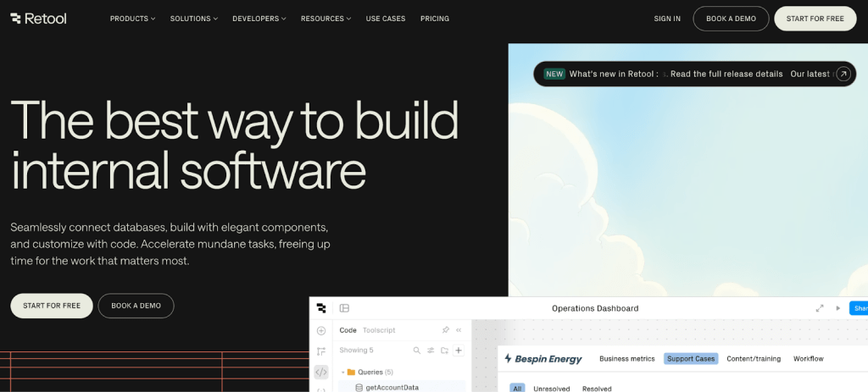Switch to the Code tab

pyautogui.click(x=348, y=330)
